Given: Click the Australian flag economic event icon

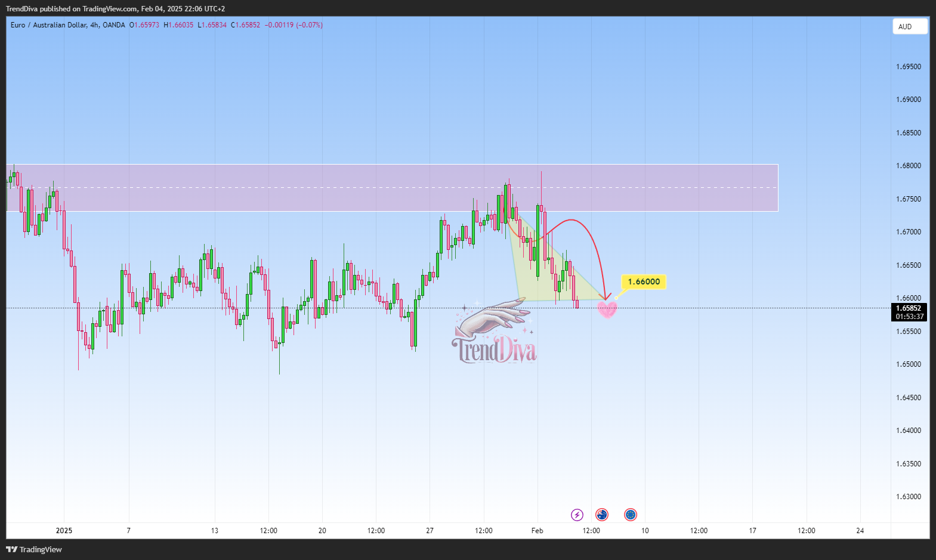Looking at the screenshot, I should 602,515.
